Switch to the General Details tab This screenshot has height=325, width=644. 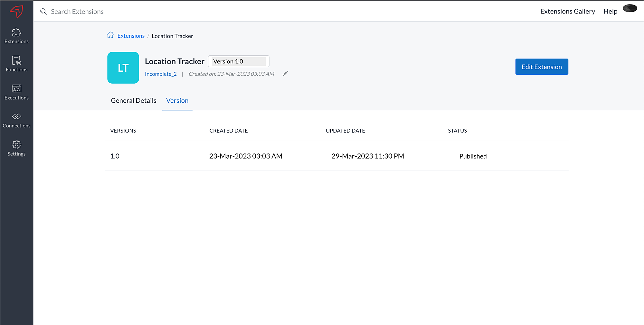click(x=134, y=100)
